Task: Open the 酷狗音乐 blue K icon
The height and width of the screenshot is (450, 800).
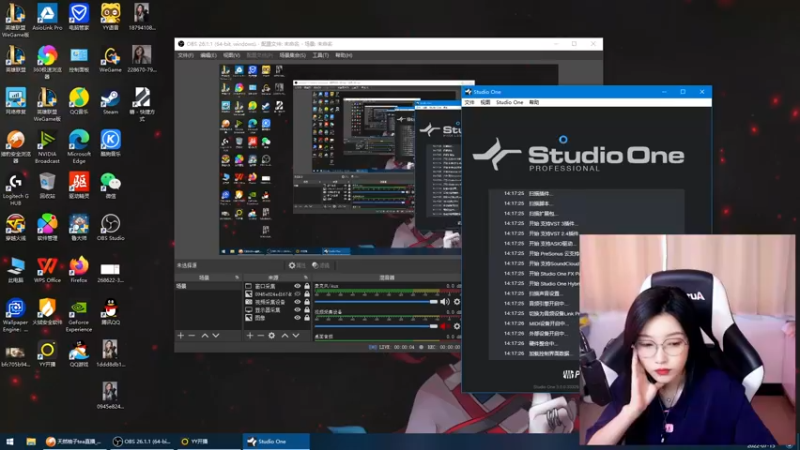Action: [110, 143]
